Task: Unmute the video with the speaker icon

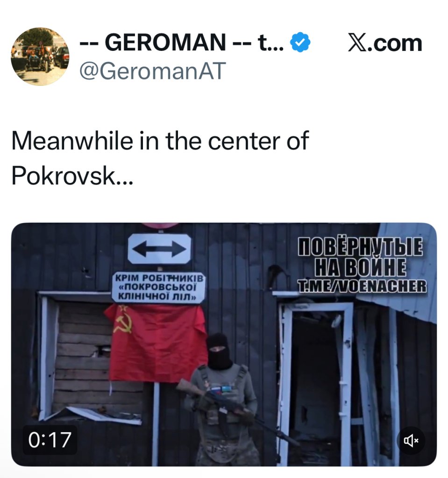Action: pyautogui.click(x=411, y=441)
